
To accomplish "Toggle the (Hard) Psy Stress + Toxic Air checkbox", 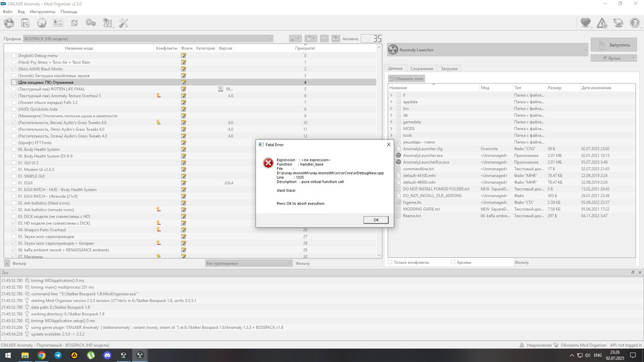I will point(14,62).
